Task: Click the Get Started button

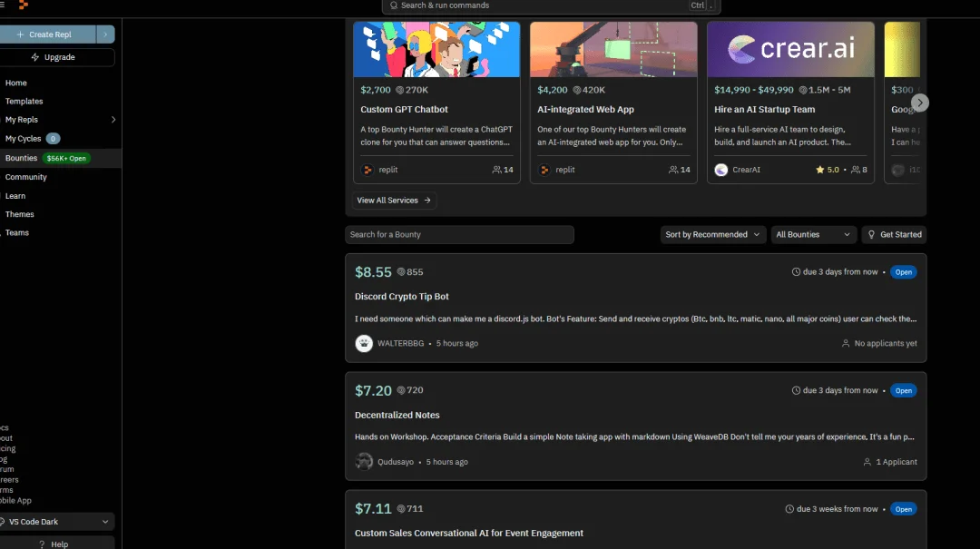Action: tap(894, 234)
